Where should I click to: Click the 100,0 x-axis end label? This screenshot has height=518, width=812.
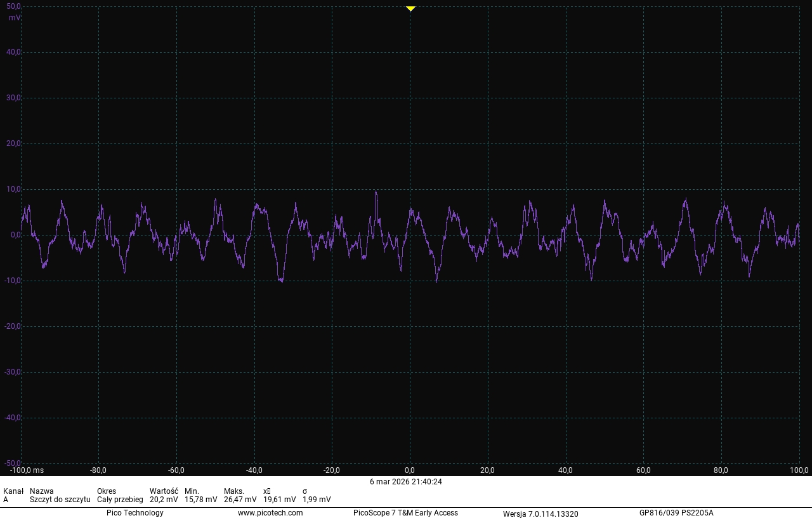coord(799,470)
